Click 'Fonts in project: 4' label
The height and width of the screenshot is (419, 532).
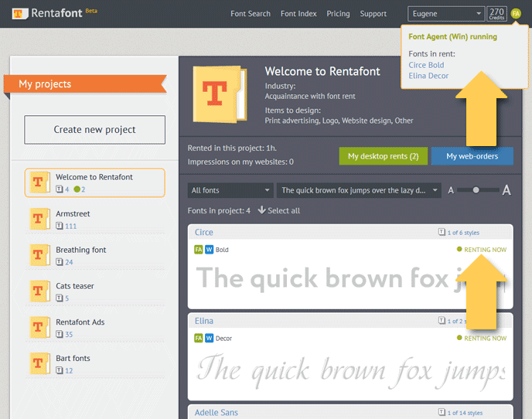[x=219, y=211]
